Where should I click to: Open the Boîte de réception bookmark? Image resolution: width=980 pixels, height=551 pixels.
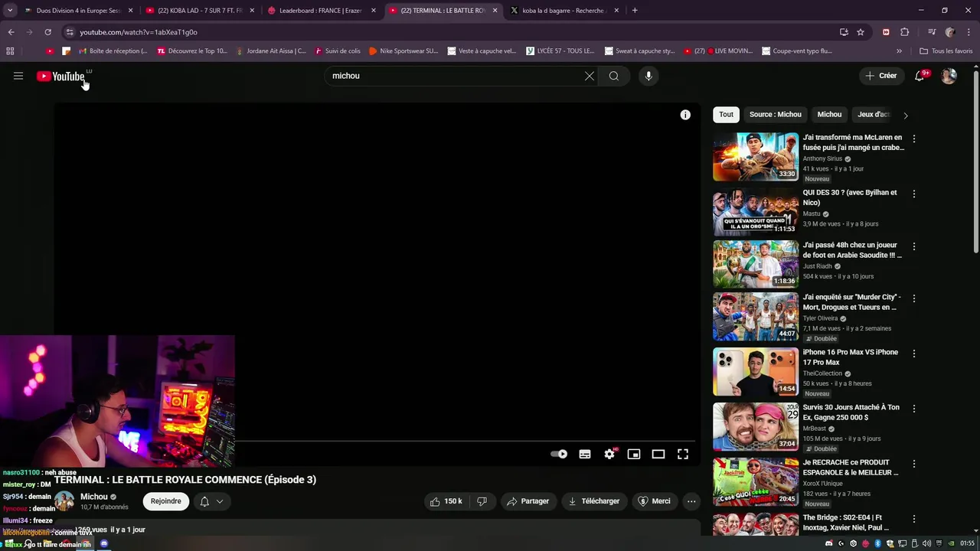[112, 51]
